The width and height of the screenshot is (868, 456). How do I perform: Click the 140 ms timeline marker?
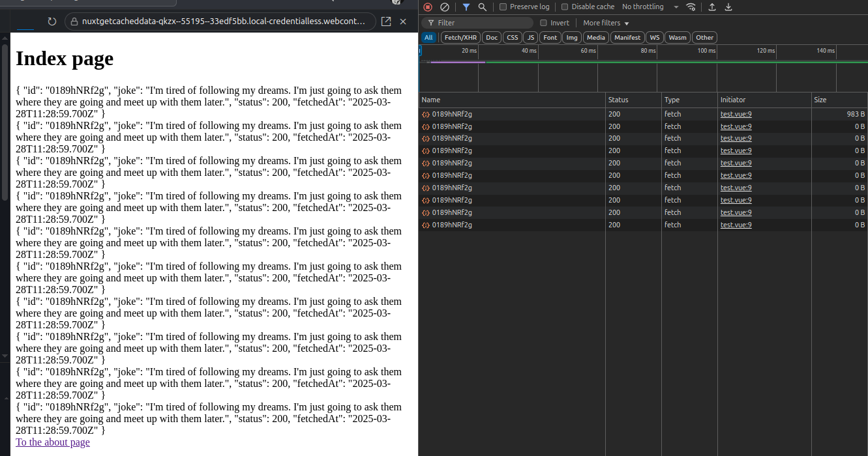pos(826,51)
